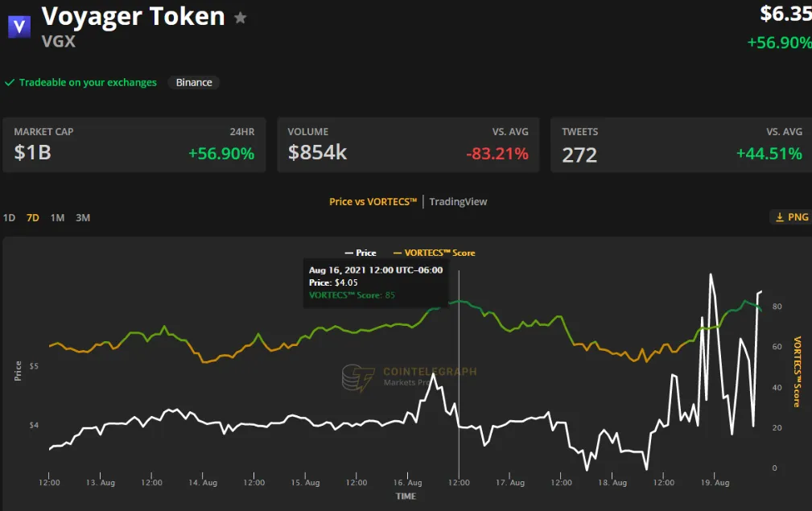Click the 17. Aug tick label
812x511 pixels.
click(x=510, y=483)
